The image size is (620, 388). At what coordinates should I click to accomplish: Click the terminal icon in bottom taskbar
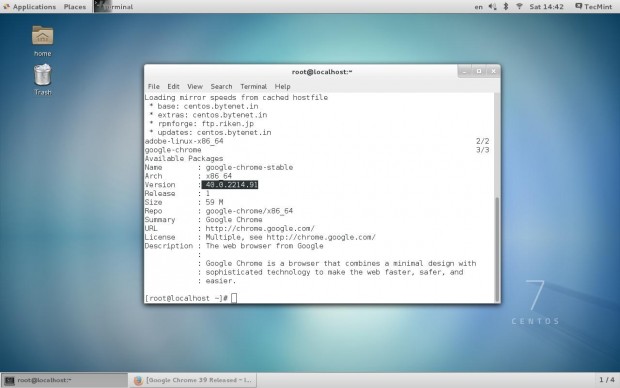(x=9, y=380)
